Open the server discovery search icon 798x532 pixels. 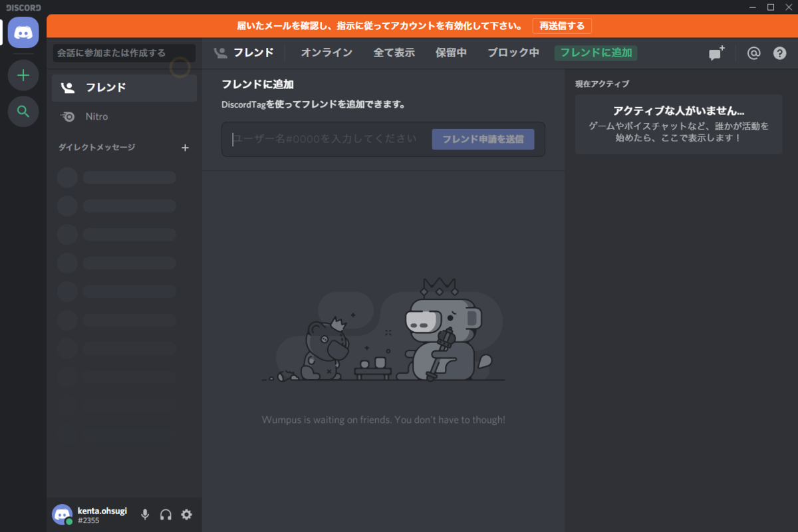23,111
